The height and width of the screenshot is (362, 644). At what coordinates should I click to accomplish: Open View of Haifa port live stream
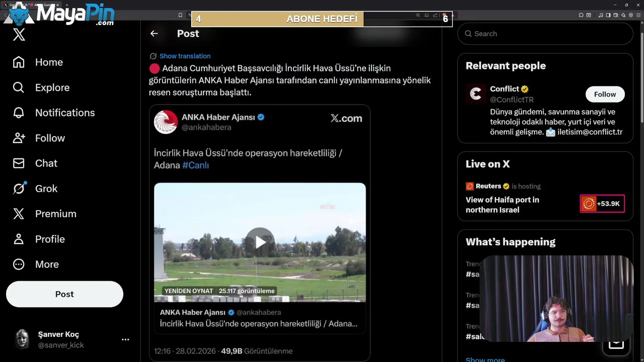tap(502, 205)
